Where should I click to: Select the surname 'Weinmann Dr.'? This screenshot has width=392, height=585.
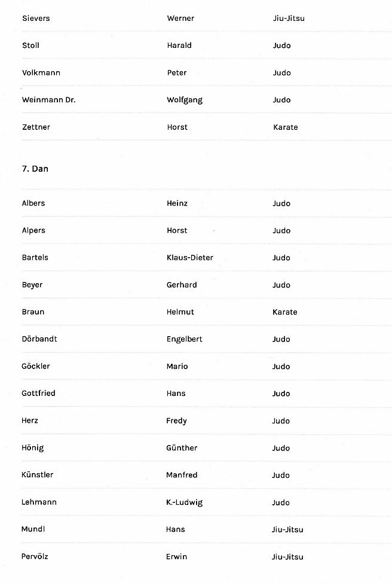(x=49, y=100)
